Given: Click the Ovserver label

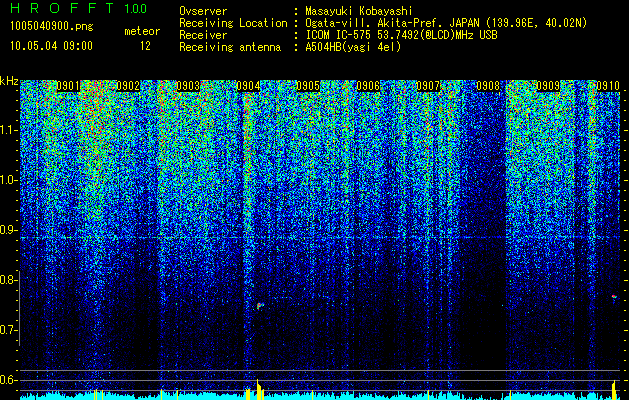Looking at the screenshot, I should click(203, 11).
